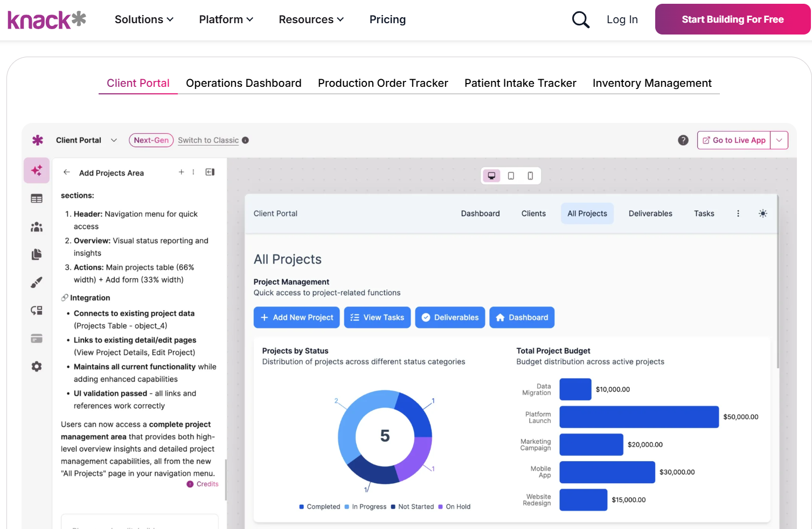Image resolution: width=812 pixels, height=529 pixels.
Task: Open the Clients page in portal navigation
Action: point(533,214)
